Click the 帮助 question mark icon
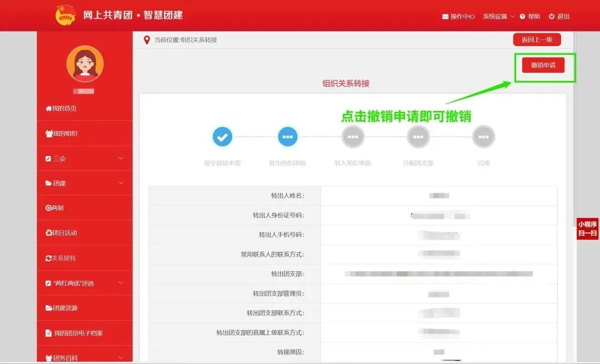This screenshot has height=364, width=600. [522, 17]
